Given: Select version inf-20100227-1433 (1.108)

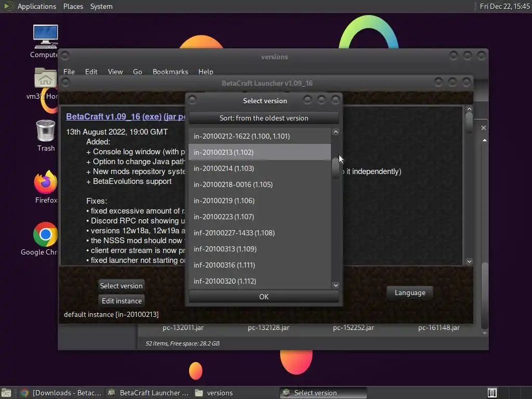Looking at the screenshot, I should coord(260,233).
